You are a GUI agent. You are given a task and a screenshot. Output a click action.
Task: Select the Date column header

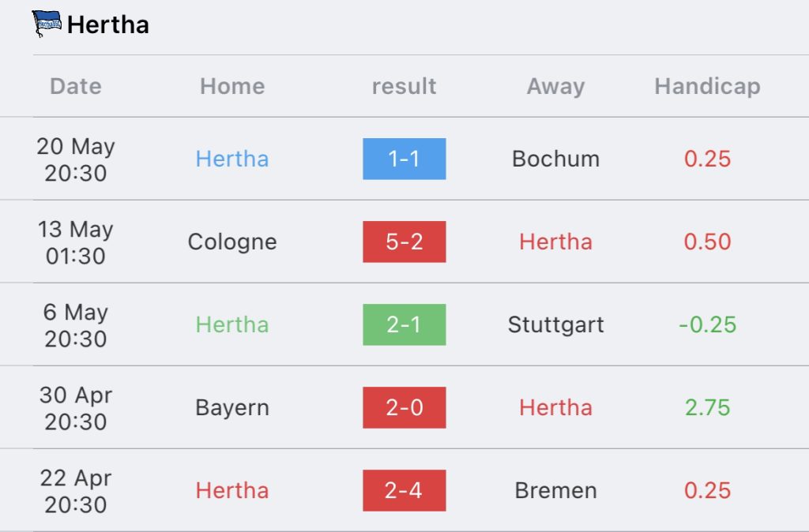pyautogui.click(x=76, y=86)
